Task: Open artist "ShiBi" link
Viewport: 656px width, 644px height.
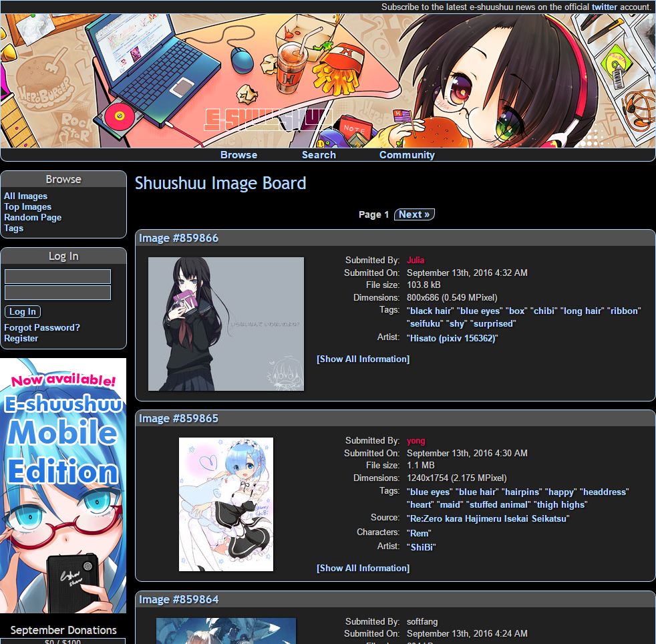Action: point(422,547)
